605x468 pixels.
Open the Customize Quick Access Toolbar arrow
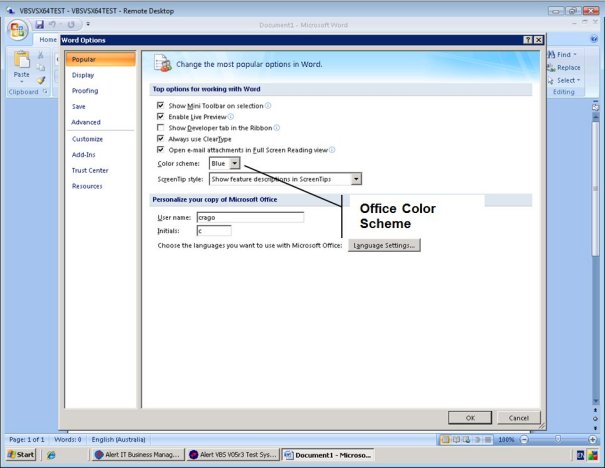[88, 24]
